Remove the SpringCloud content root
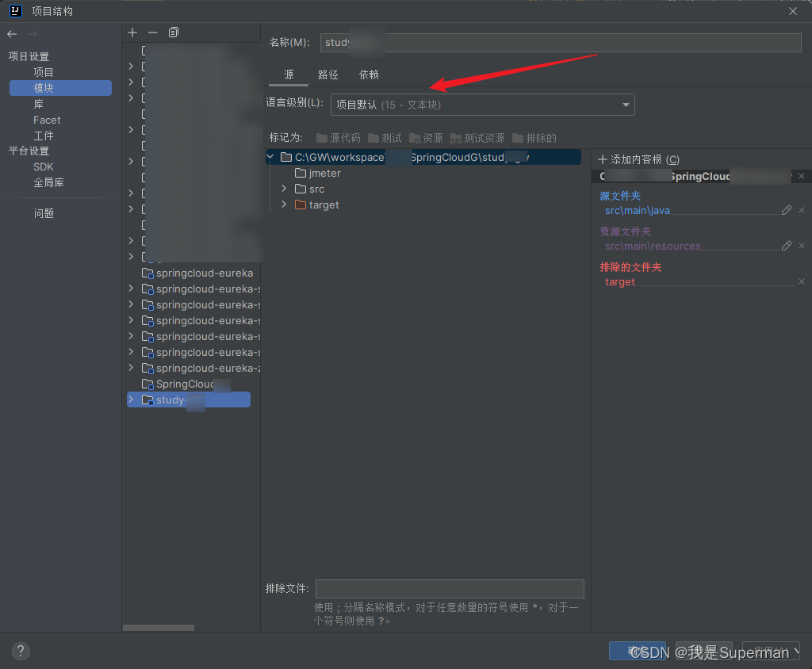 tap(802, 176)
